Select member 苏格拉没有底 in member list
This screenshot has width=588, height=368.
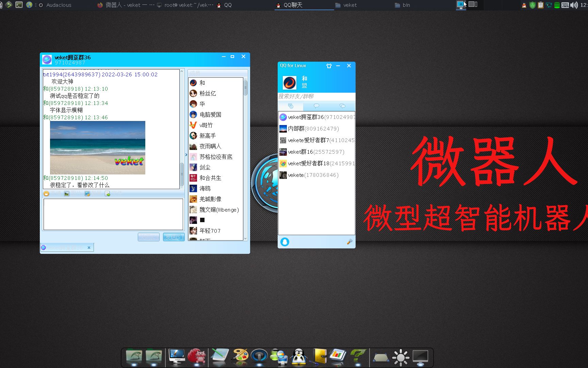point(216,157)
